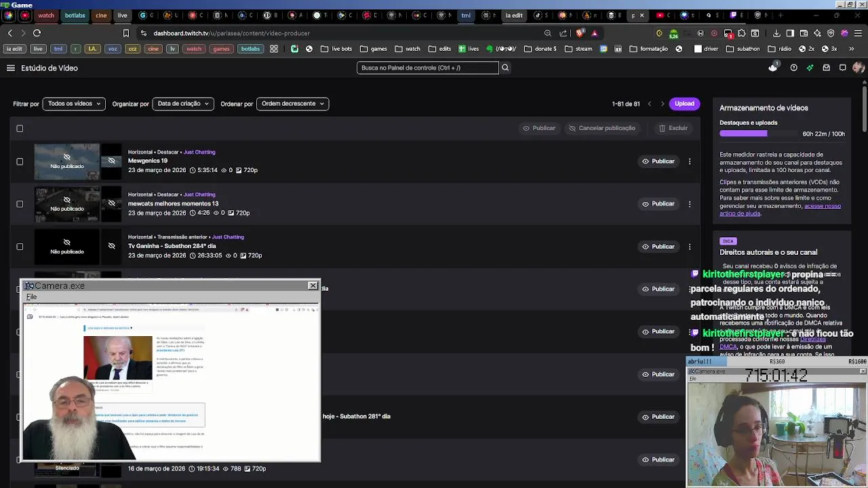
Task: Click the search magnifier button next to the search box
Action: (x=505, y=68)
